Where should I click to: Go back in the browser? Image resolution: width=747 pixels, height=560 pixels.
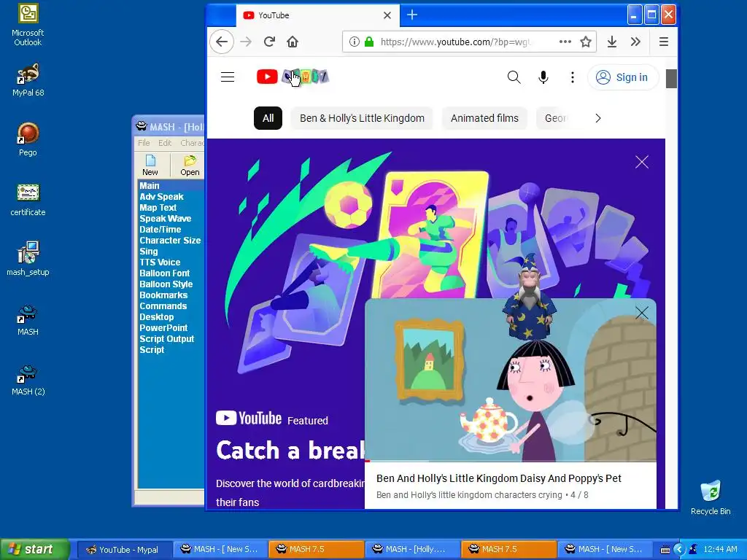pyautogui.click(x=222, y=42)
